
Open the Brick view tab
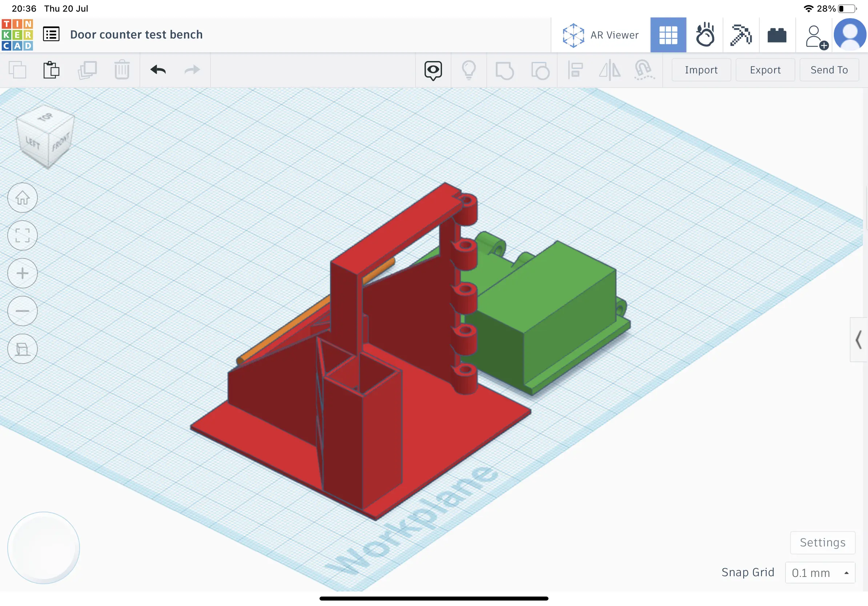(777, 35)
